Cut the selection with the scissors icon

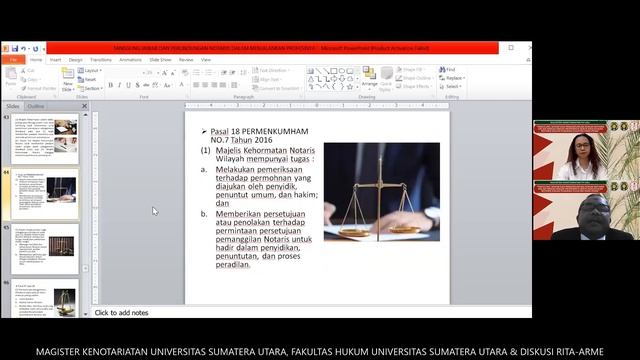[23, 71]
